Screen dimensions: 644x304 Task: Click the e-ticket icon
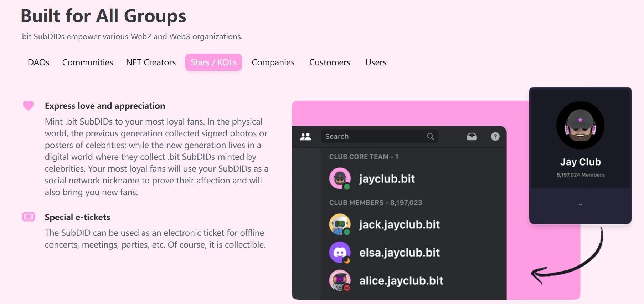pyautogui.click(x=28, y=217)
